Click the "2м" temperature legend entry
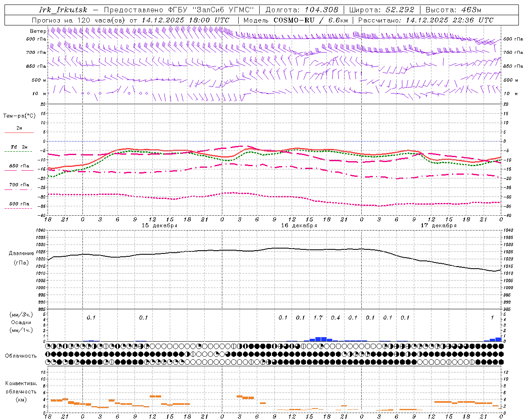 coord(19,128)
